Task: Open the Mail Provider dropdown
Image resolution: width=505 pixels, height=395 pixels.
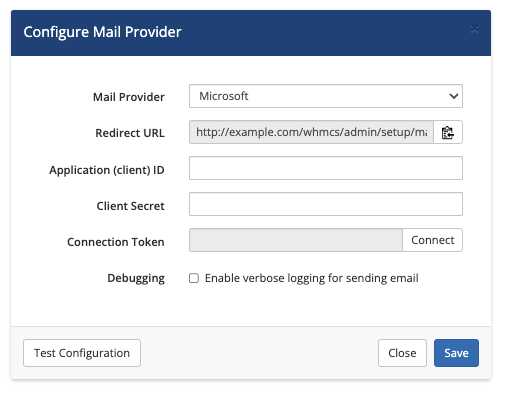Action: pyautogui.click(x=326, y=96)
